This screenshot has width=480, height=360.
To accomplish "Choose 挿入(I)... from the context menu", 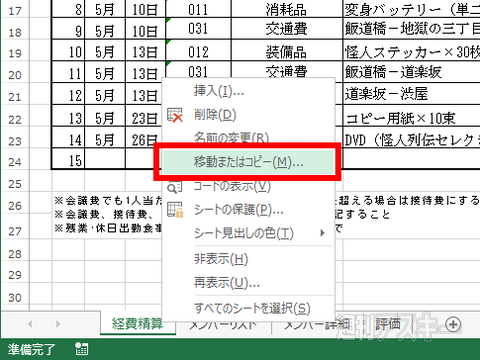I will tap(248, 91).
